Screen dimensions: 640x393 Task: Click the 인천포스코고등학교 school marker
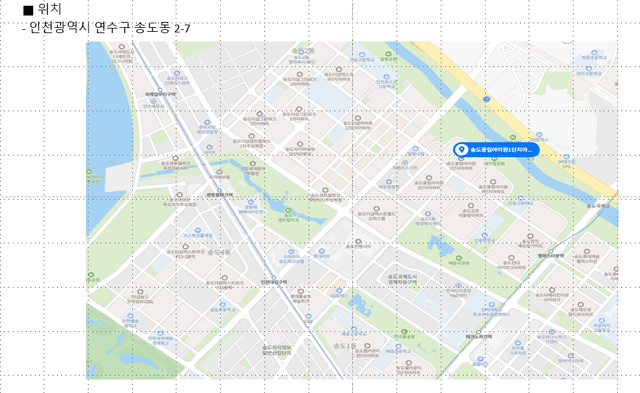(387, 77)
